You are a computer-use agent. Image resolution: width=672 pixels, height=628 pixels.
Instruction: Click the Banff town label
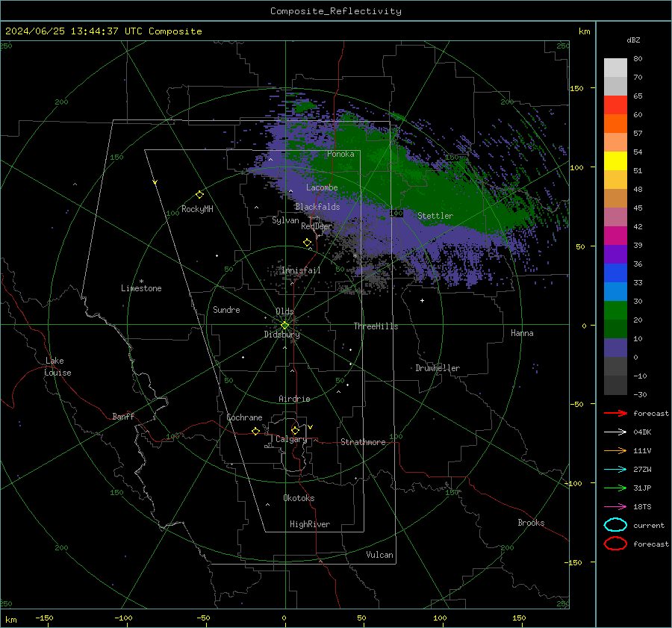click(123, 416)
